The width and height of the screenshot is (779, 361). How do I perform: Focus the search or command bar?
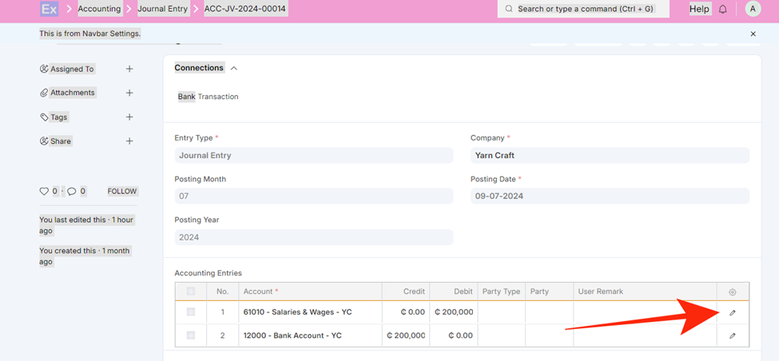583,9
